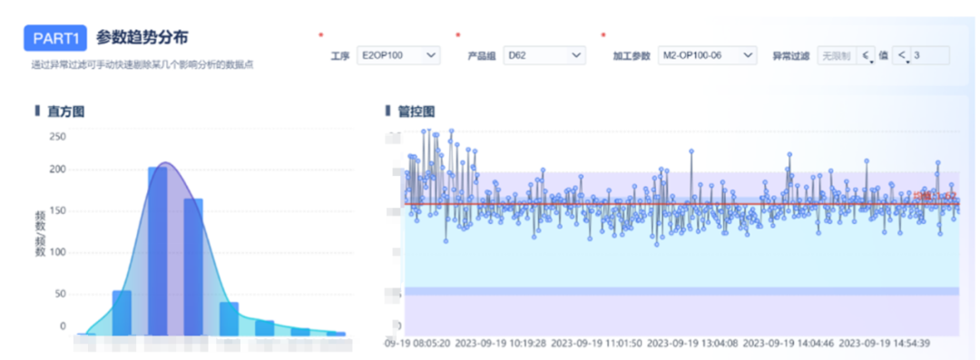Click the upper limit input containing 3
Viewport: 980px width, 360px height.
[x=930, y=55]
